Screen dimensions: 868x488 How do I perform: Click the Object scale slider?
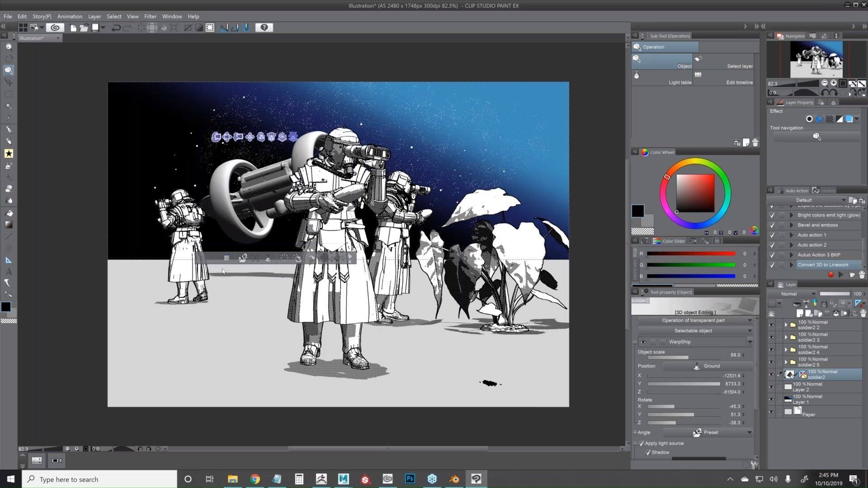click(683, 357)
